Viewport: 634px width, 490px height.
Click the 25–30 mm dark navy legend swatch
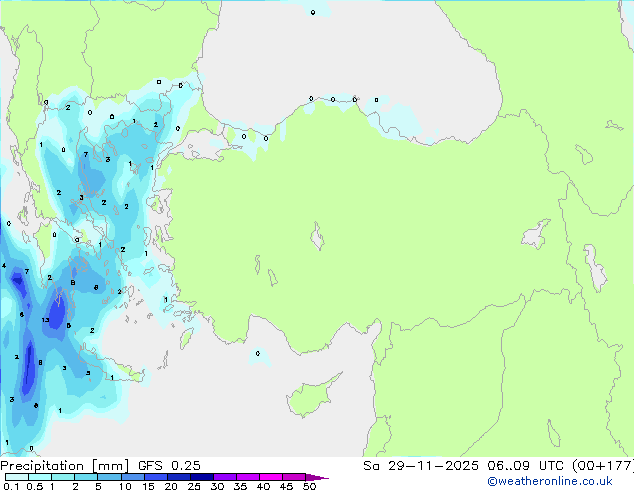pos(202,477)
